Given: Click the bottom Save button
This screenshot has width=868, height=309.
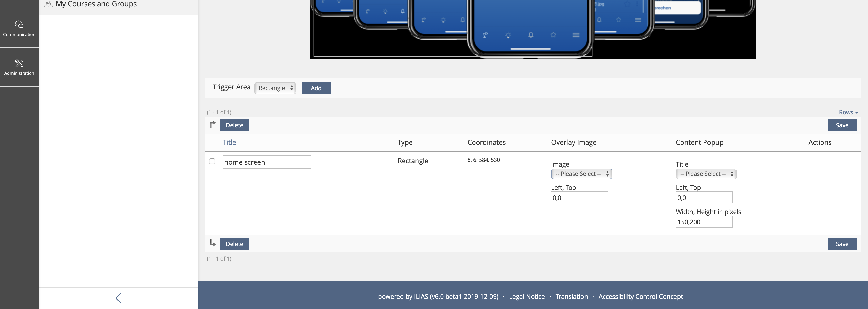Looking at the screenshot, I should 842,244.
